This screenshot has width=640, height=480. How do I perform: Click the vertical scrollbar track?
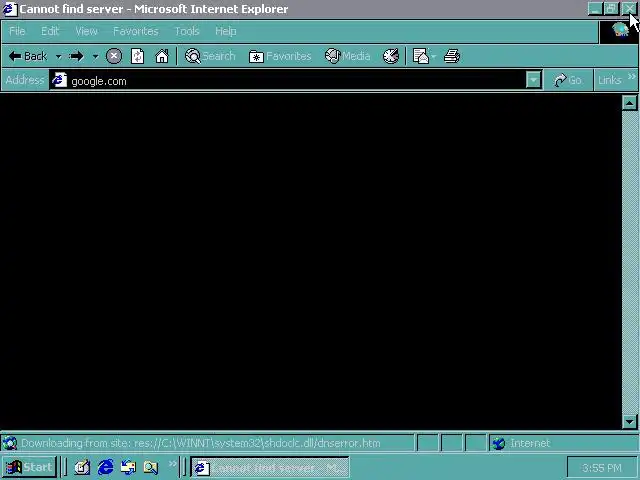(630, 262)
